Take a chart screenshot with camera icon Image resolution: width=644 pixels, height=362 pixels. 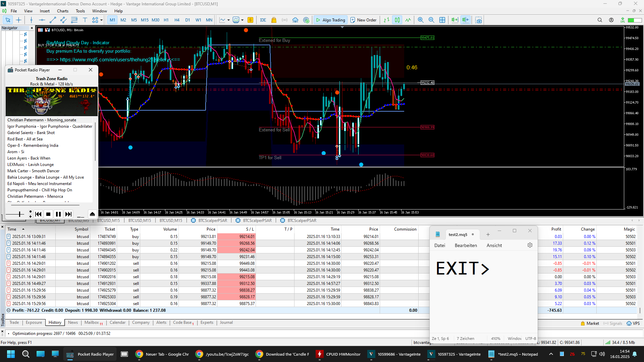click(479, 20)
